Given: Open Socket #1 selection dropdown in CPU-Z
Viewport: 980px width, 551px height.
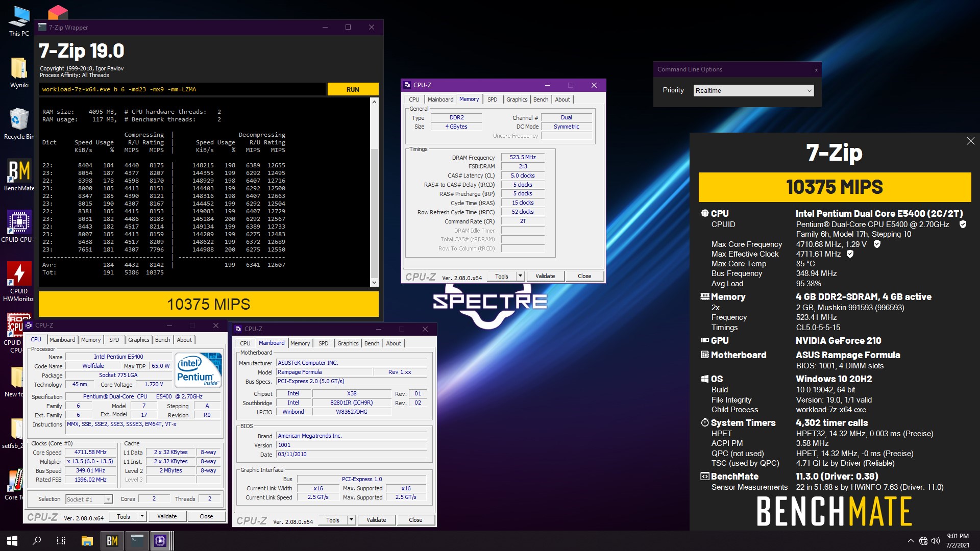Looking at the screenshot, I should tap(89, 499).
